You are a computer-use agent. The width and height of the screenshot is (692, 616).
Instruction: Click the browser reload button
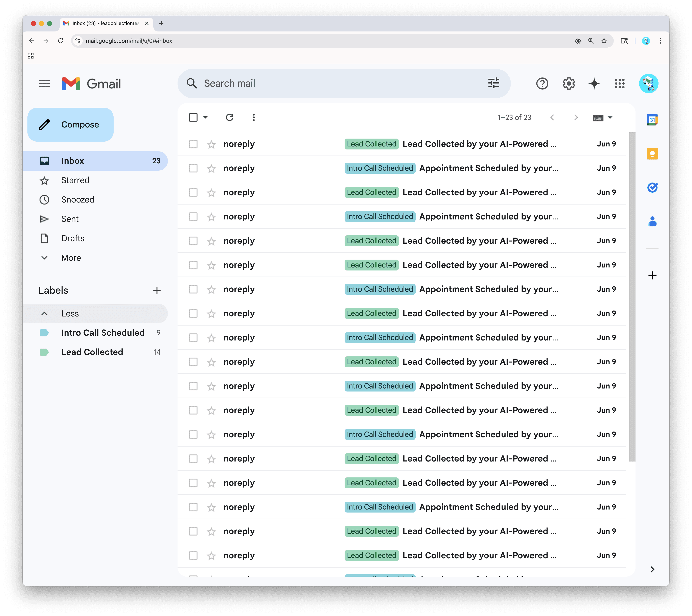click(x=61, y=41)
